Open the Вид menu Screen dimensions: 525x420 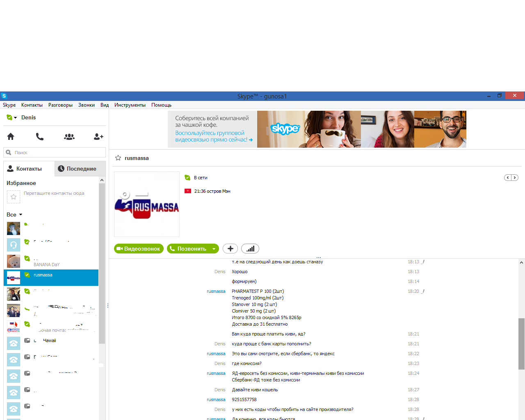click(105, 105)
